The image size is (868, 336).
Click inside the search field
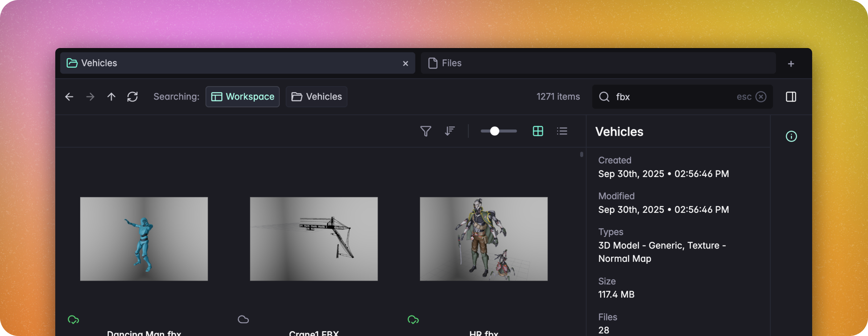[x=657, y=97]
